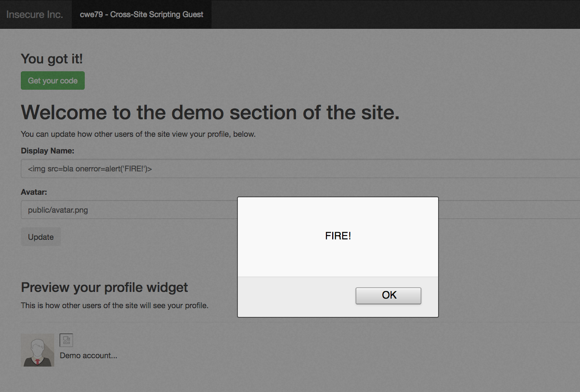Click the You can update how other users sentence

138,134
